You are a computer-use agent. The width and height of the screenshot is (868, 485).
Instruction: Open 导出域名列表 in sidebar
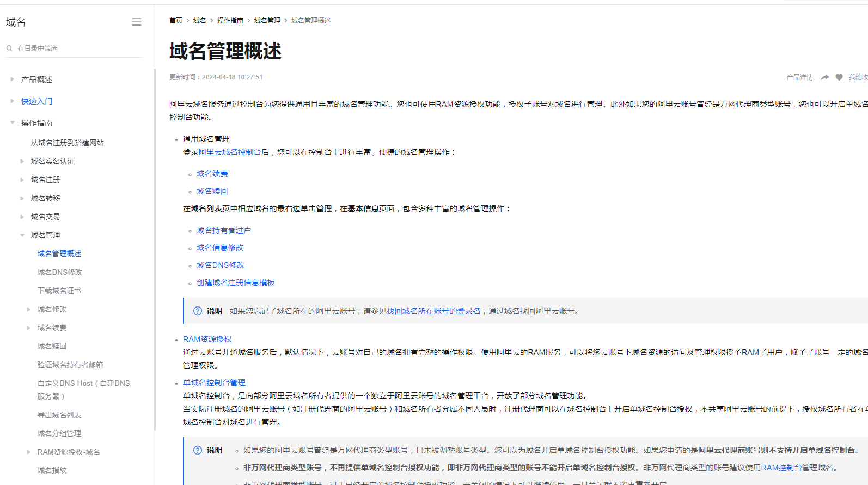click(x=59, y=415)
